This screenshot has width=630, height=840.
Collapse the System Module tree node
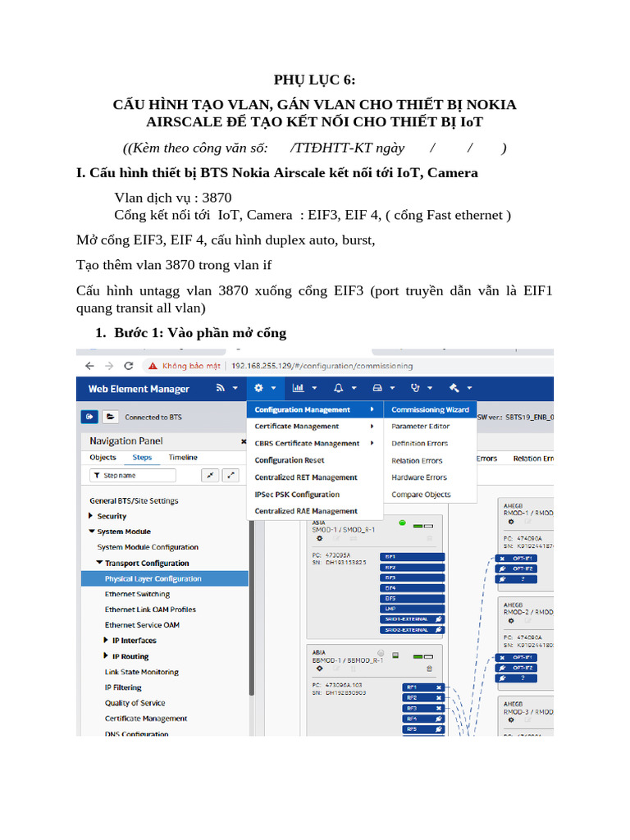click(91, 532)
